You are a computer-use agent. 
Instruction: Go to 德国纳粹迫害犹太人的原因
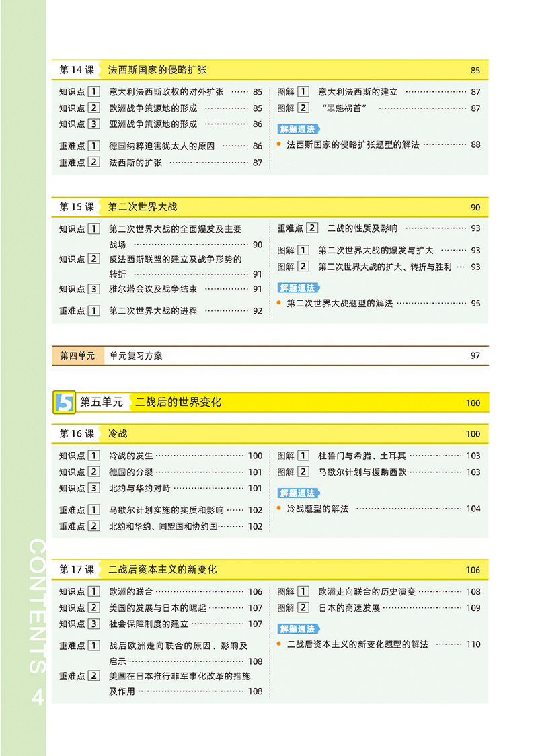click(x=161, y=146)
